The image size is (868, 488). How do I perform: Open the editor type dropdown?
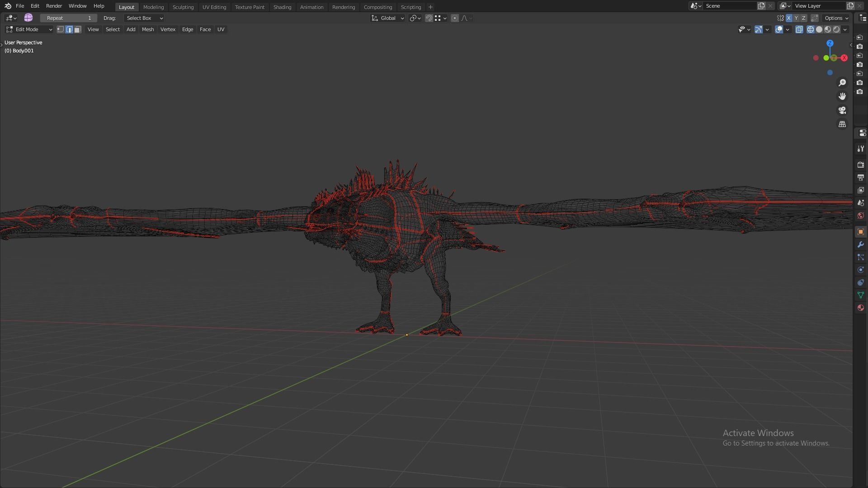(x=11, y=18)
